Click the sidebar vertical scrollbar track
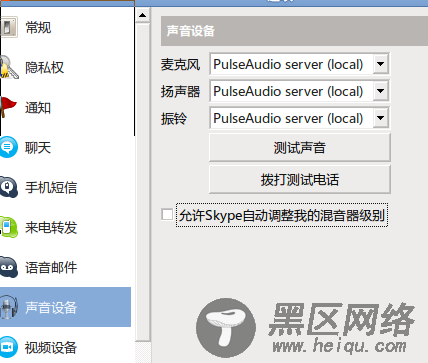Viewport: 428px width, 363px height. coord(143,182)
